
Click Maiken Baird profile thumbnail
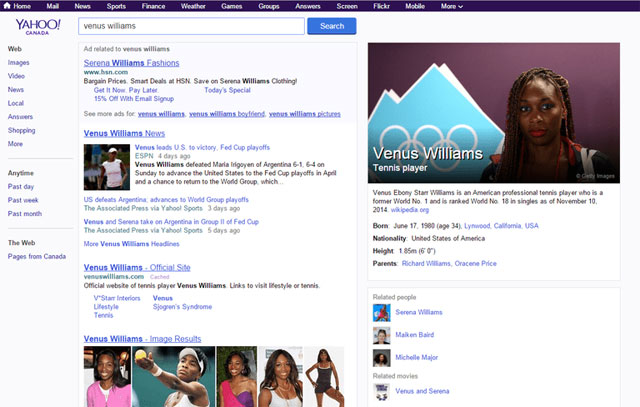tap(381, 335)
